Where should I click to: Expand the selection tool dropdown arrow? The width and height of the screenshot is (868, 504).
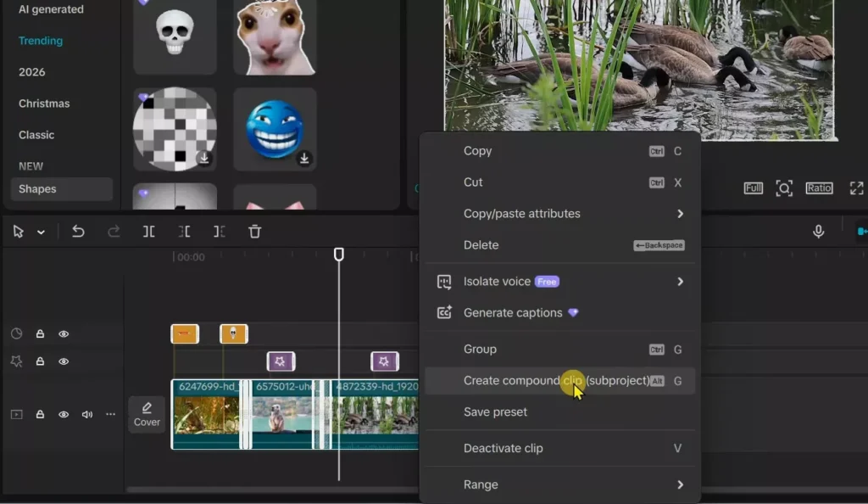click(x=41, y=231)
